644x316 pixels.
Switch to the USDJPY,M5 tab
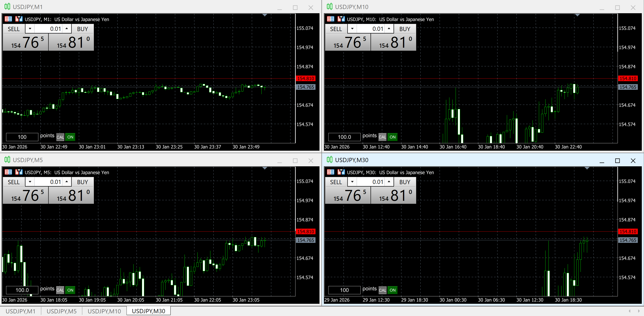point(61,311)
